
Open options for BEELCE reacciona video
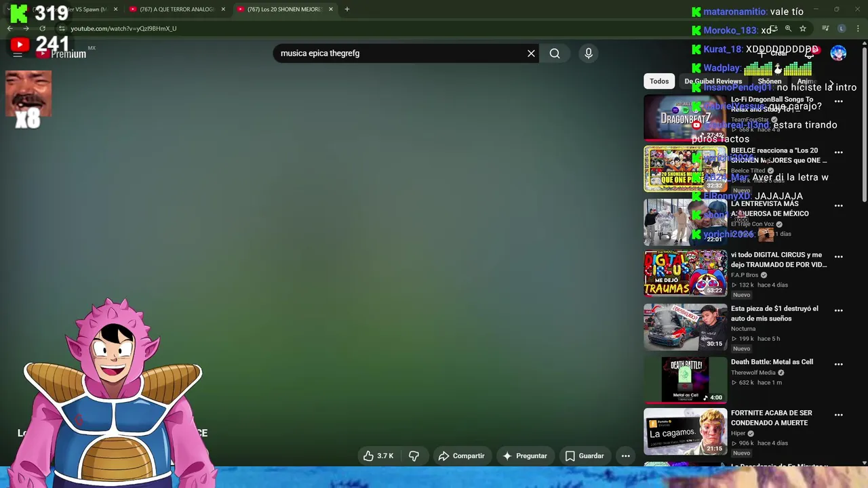click(839, 152)
